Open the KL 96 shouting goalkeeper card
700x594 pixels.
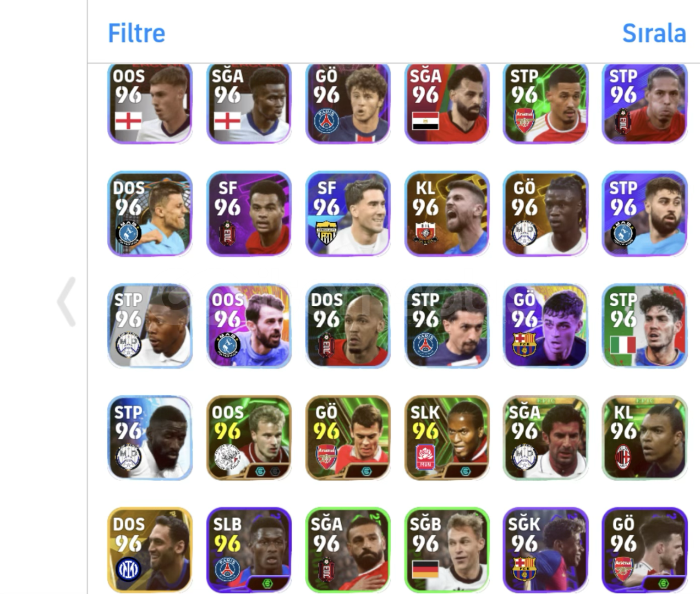447,213
